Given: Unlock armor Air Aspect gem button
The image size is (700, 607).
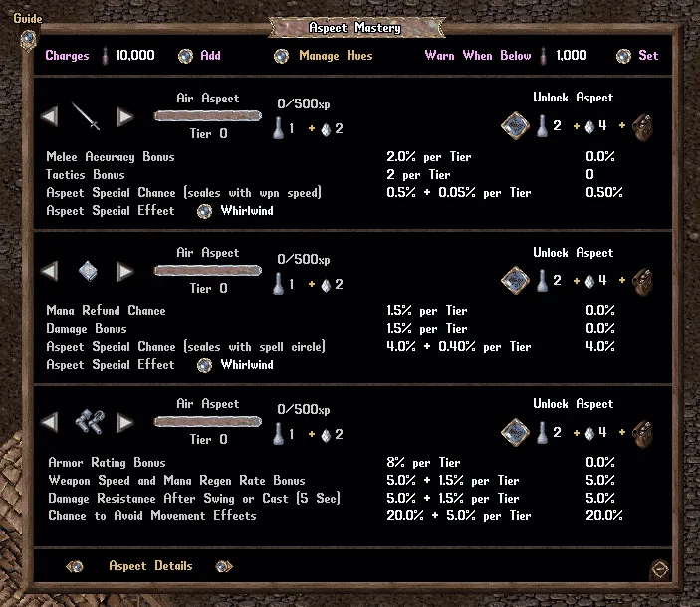Looking at the screenshot, I should [515, 432].
